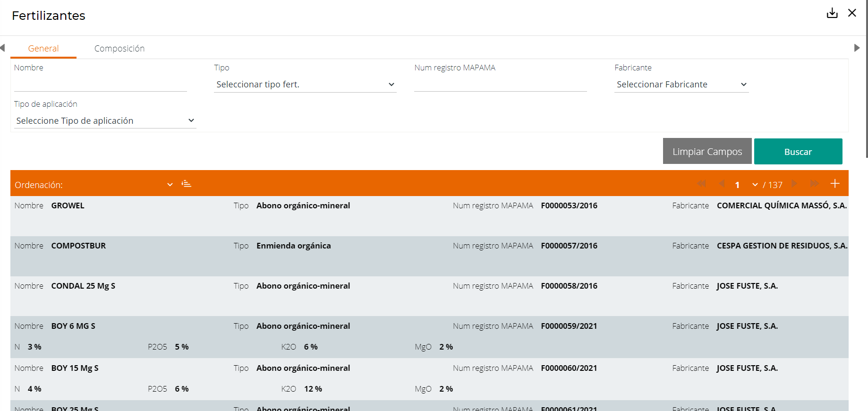This screenshot has width=868, height=411.
Task: Switch to the Composición tab
Action: (119, 49)
